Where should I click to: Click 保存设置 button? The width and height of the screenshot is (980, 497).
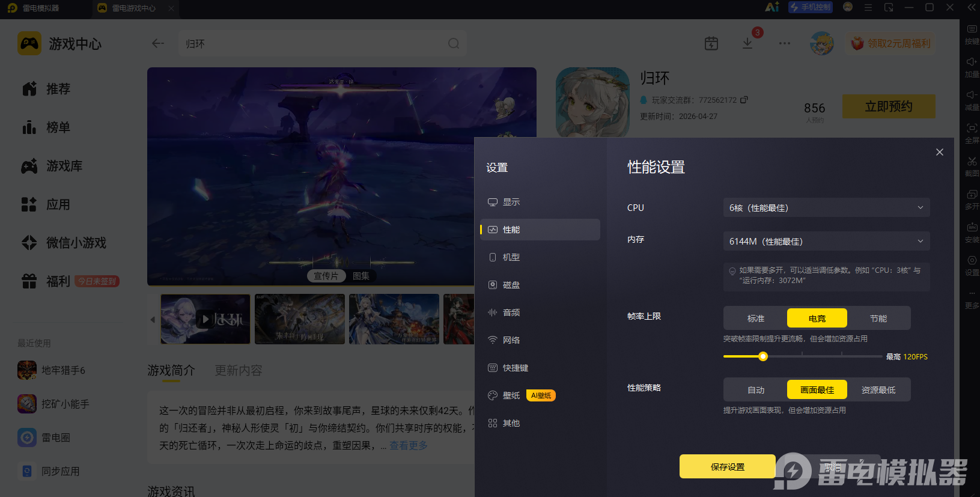[x=728, y=466]
